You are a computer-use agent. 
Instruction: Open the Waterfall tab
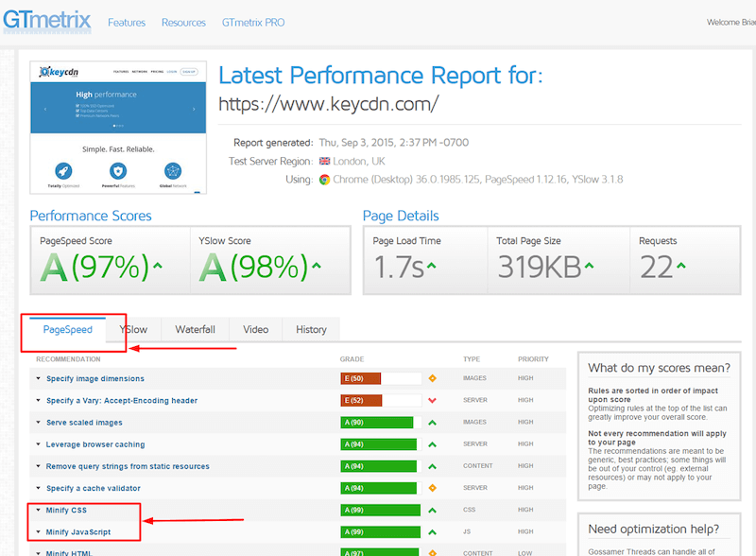(196, 330)
